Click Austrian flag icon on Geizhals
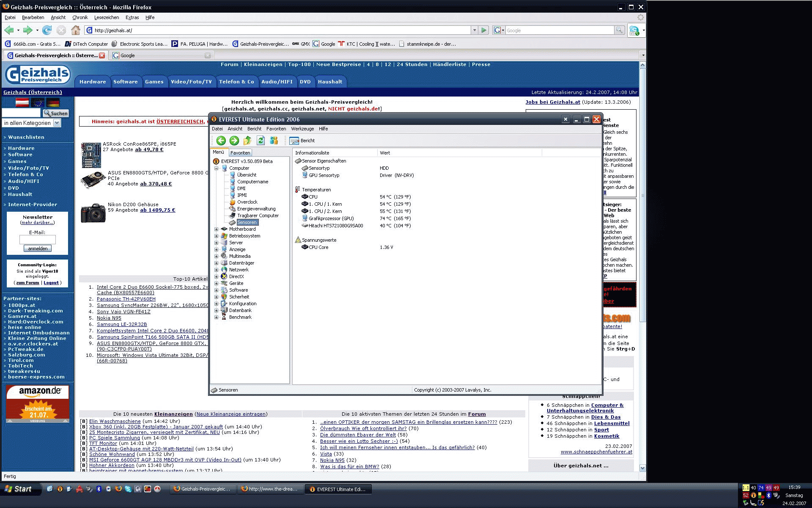The width and height of the screenshot is (812, 508). (22, 102)
